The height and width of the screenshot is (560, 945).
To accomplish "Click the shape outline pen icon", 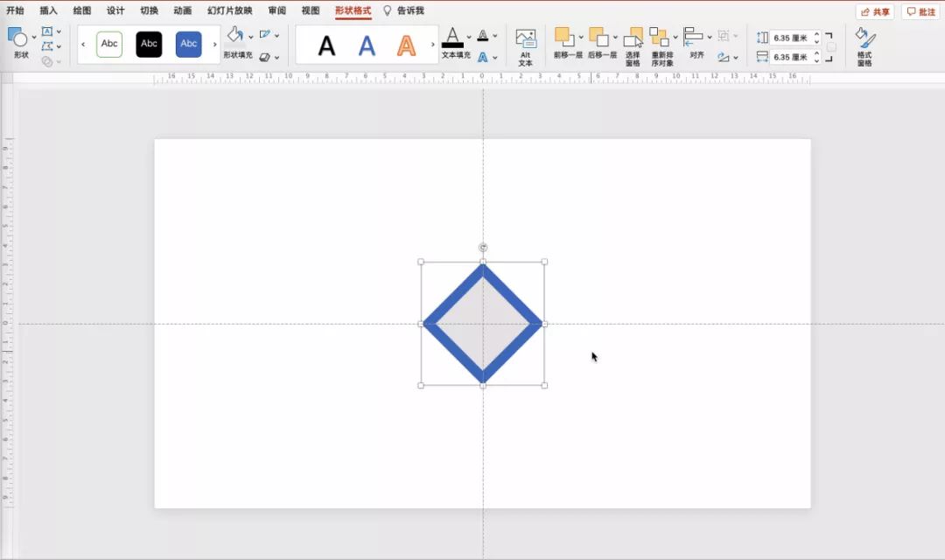I will [x=264, y=35].
